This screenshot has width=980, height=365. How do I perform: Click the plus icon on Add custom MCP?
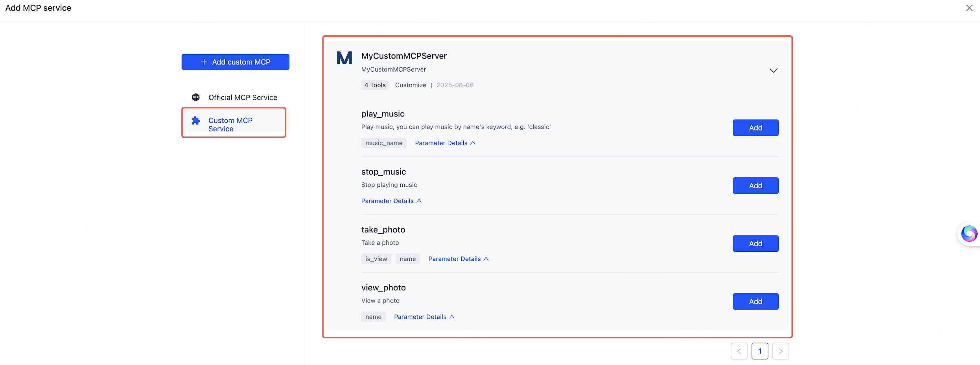[x=204, y=62]
